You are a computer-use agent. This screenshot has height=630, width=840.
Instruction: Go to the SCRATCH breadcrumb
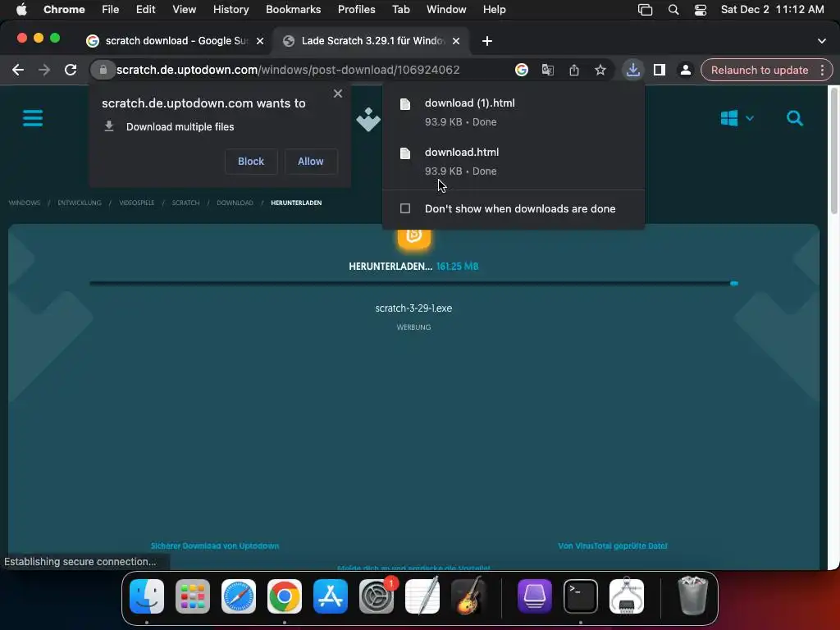coord(185,203)
